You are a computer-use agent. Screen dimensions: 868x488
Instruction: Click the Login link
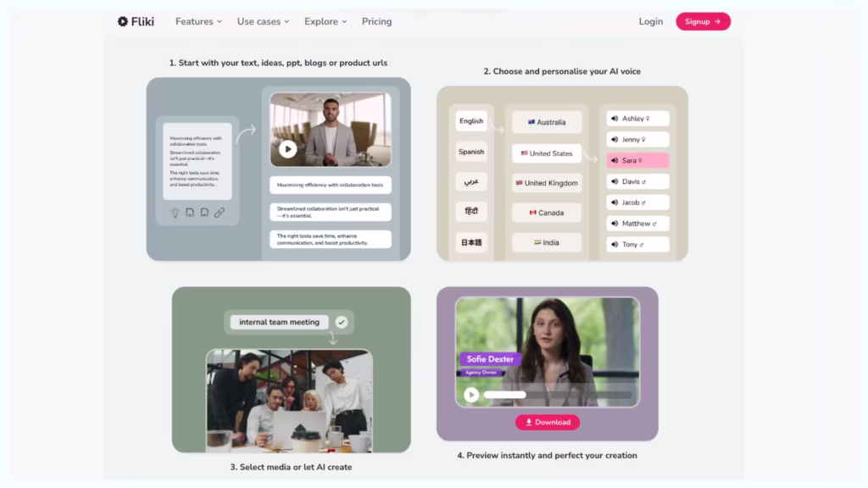650,21
